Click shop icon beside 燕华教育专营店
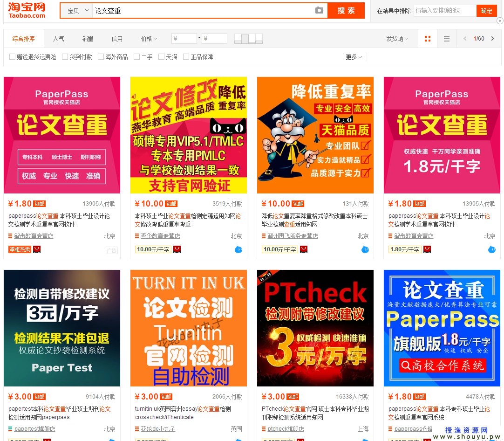Viewport: 504px width, 441px height. (137, 236)
